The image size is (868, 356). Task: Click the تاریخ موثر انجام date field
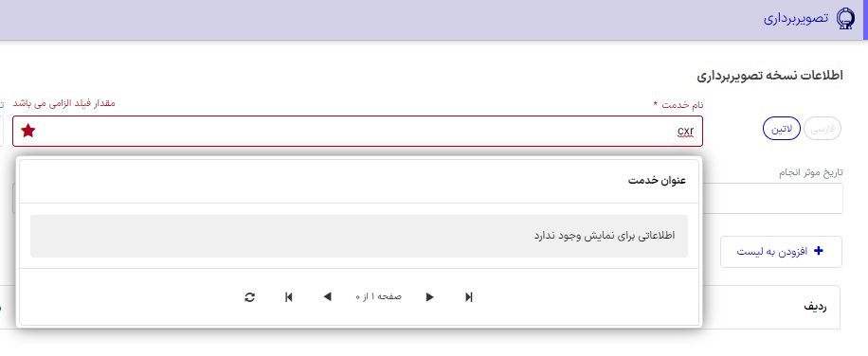773,199
